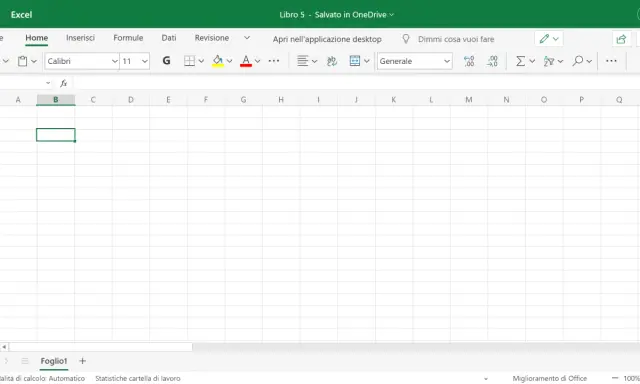Click the Libro 5 file title
The width and height of the screenshot is (640, 384).
pos(292,15)
